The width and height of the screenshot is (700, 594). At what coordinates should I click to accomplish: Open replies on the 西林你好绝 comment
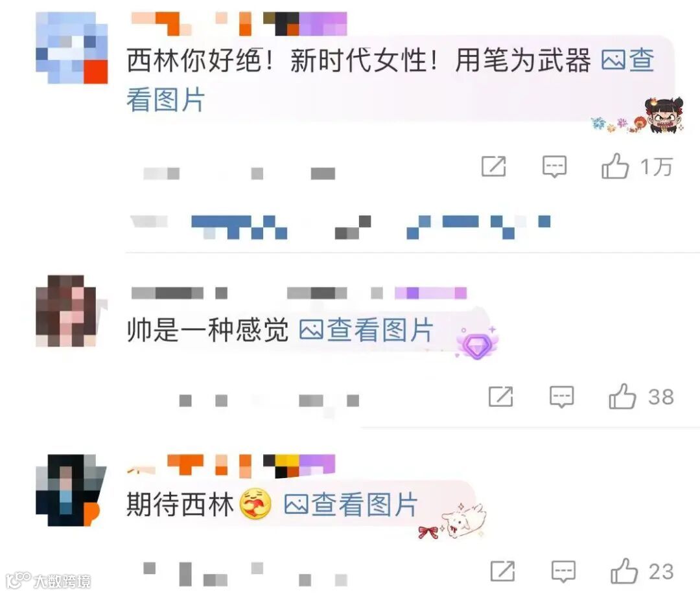554,166
